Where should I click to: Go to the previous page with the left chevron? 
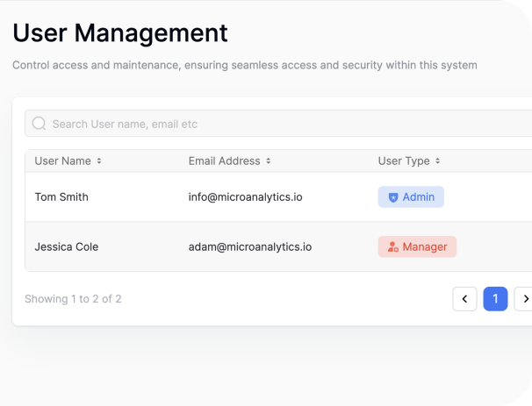tap(464, 299)
